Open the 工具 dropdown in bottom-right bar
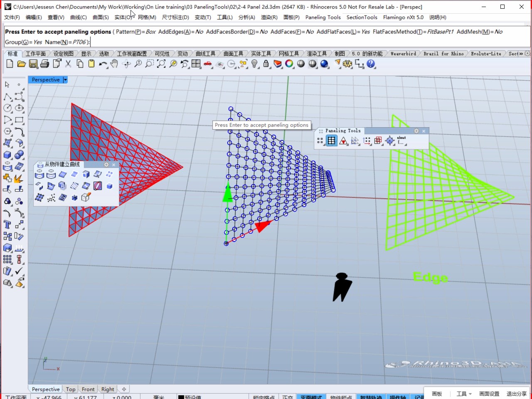This screenshot has height=399, width=532. point(464,394)
